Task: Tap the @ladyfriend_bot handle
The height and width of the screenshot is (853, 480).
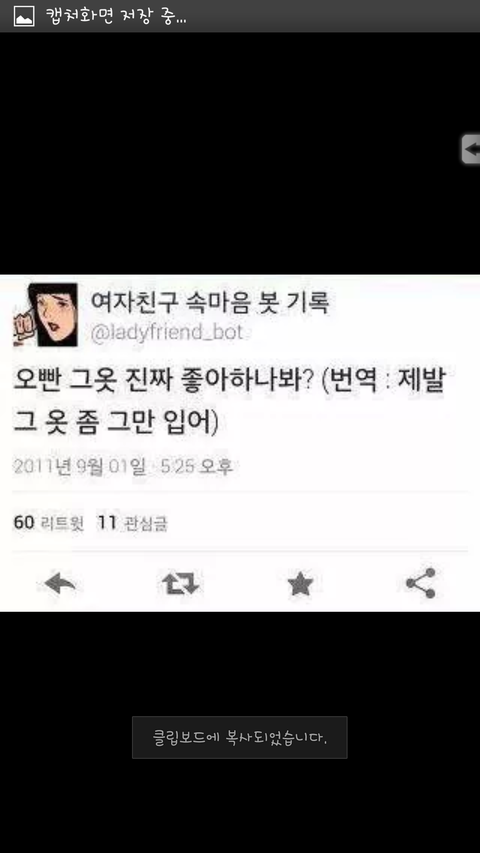Action: click(x=165, y=332)
